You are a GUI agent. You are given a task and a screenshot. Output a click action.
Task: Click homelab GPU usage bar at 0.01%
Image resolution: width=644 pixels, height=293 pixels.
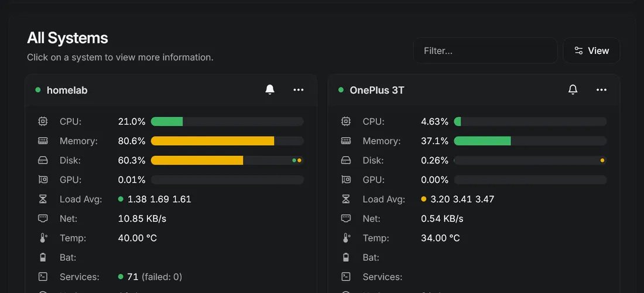227,179
